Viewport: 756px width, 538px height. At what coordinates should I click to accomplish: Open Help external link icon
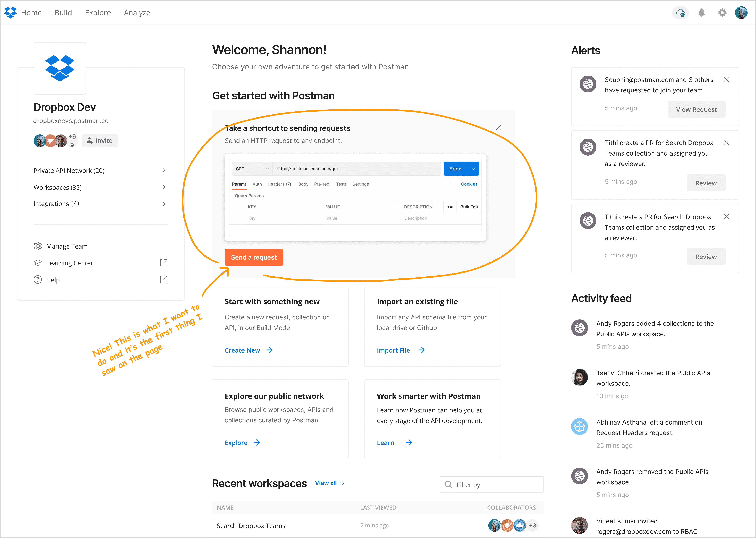(x=164, y=280)
